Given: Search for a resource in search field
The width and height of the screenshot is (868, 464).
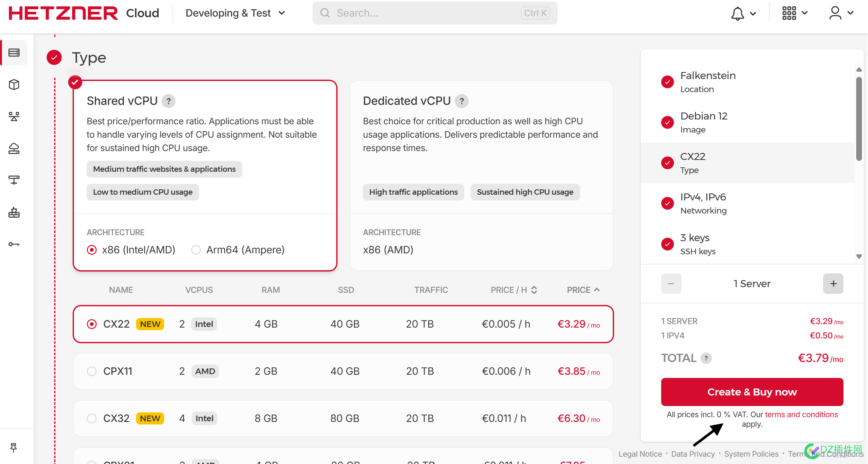Looking at the screenshot, I should [433, 13].
